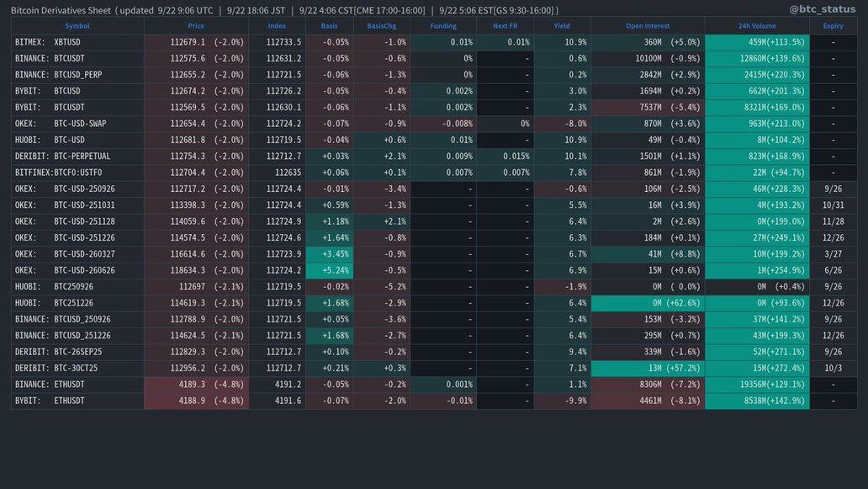Select the HUOBI: BTC251226 symbol cell
The width and height of the screenshot is (868, 489).
pos(77,303)
